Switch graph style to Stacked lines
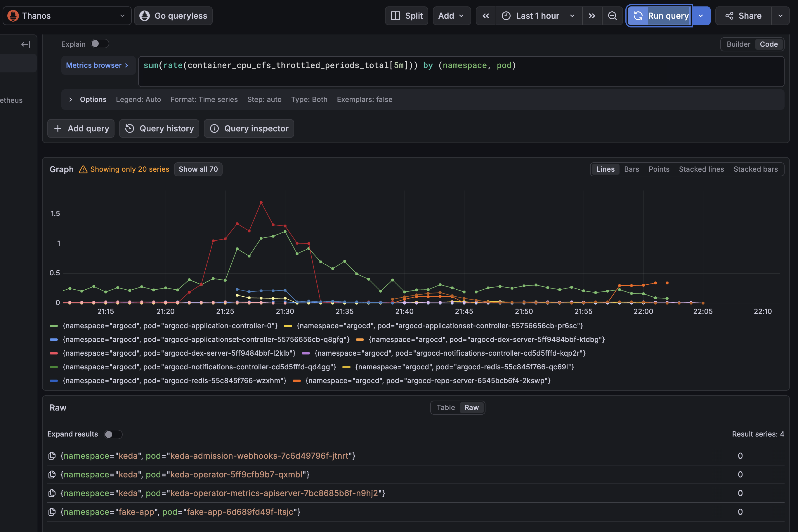 (x=701, y=169)
